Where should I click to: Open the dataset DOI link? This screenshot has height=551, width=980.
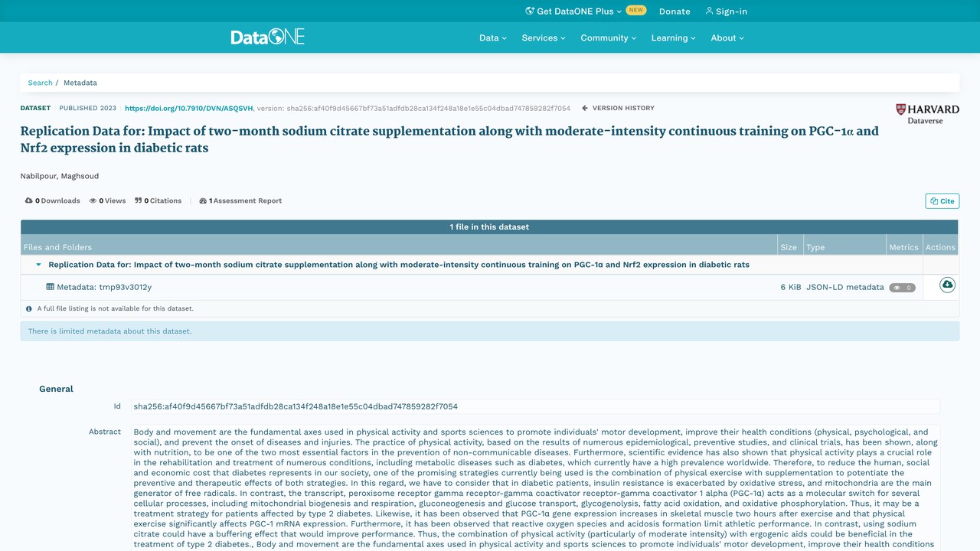[x=188, y=108]
